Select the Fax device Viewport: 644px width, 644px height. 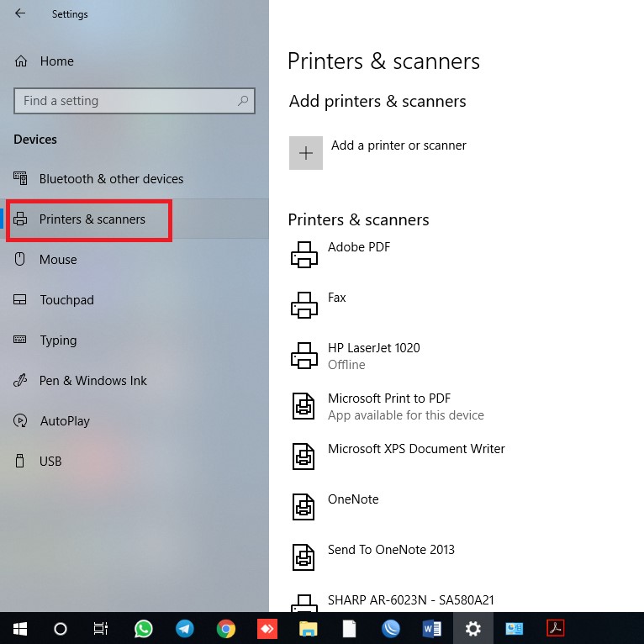(337, 298)
